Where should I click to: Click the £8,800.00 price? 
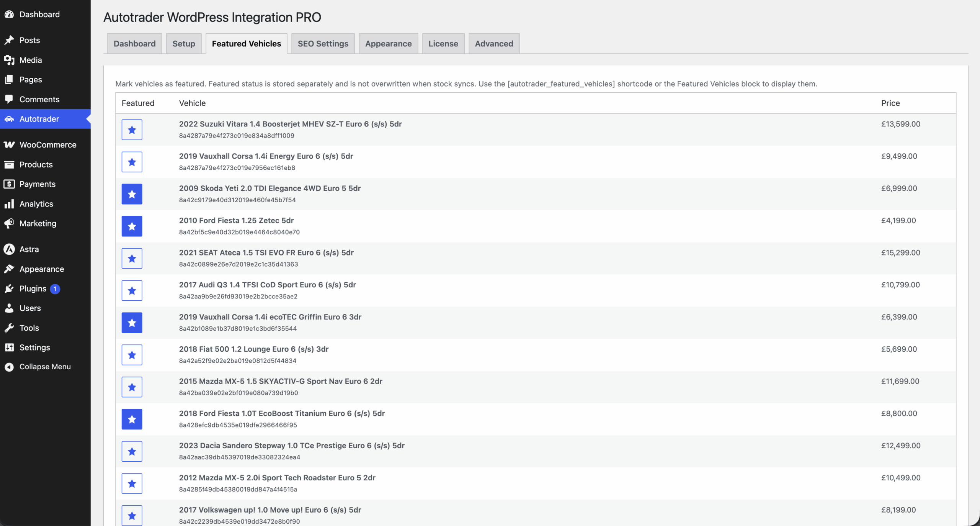click(899, 414)
